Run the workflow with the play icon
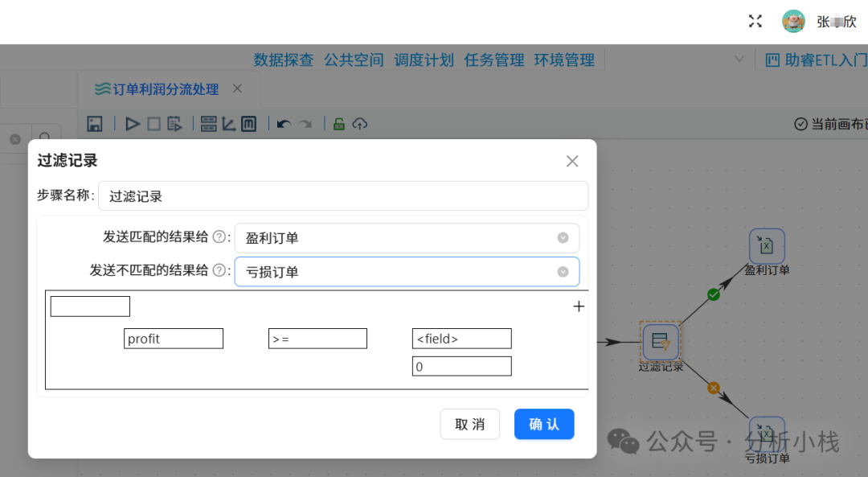Viewport: 868px width, 477px height. [133, 124]
